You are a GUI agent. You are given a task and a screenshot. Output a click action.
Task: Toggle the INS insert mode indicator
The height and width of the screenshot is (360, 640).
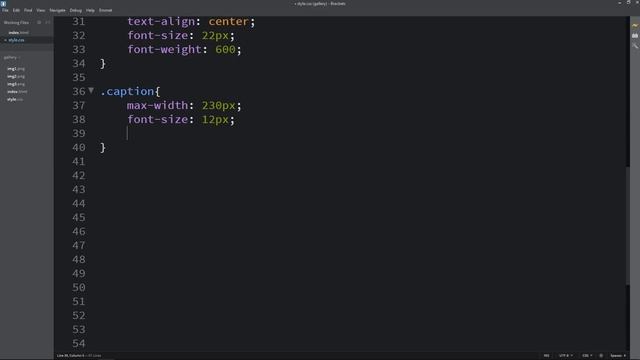pyautogui.click(x=547, y=356)
